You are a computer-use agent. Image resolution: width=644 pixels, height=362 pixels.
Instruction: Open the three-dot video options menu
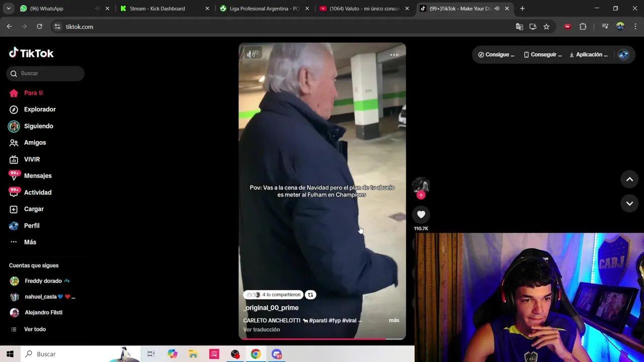coord(394,54)
